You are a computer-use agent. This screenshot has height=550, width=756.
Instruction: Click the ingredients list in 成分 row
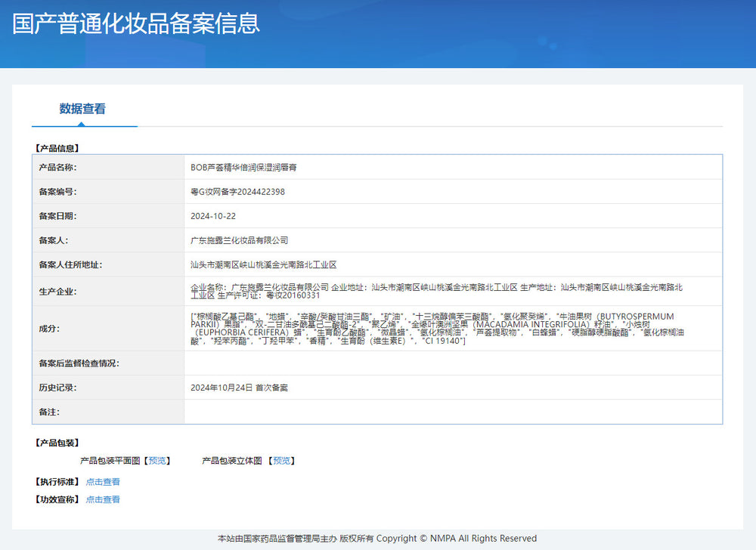click(437, 329)
